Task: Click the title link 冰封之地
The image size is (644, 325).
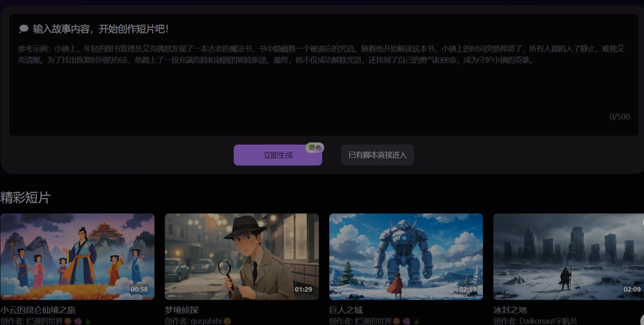Action: [510, 310]
